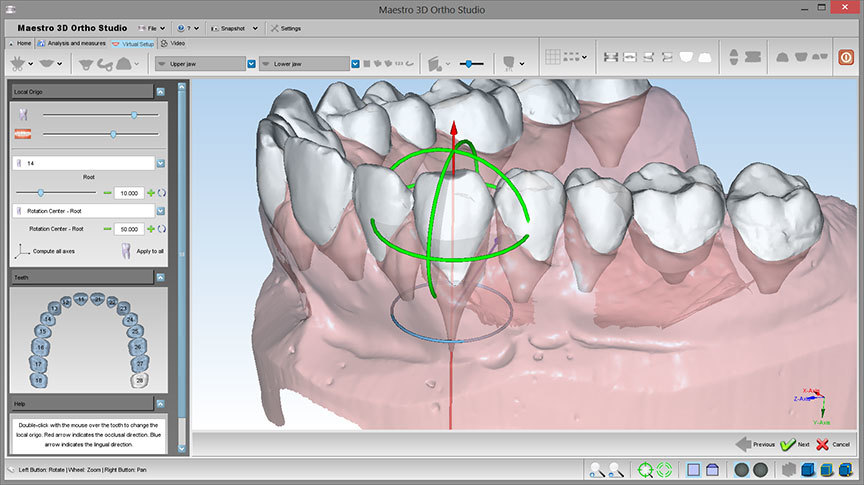Open the File menu

(x=152, y=28)
